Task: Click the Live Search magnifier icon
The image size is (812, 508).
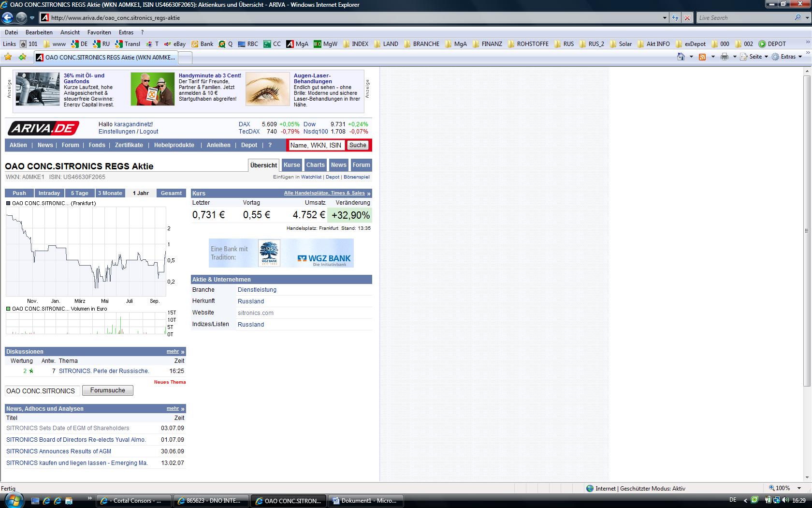Action: (797, 18)
